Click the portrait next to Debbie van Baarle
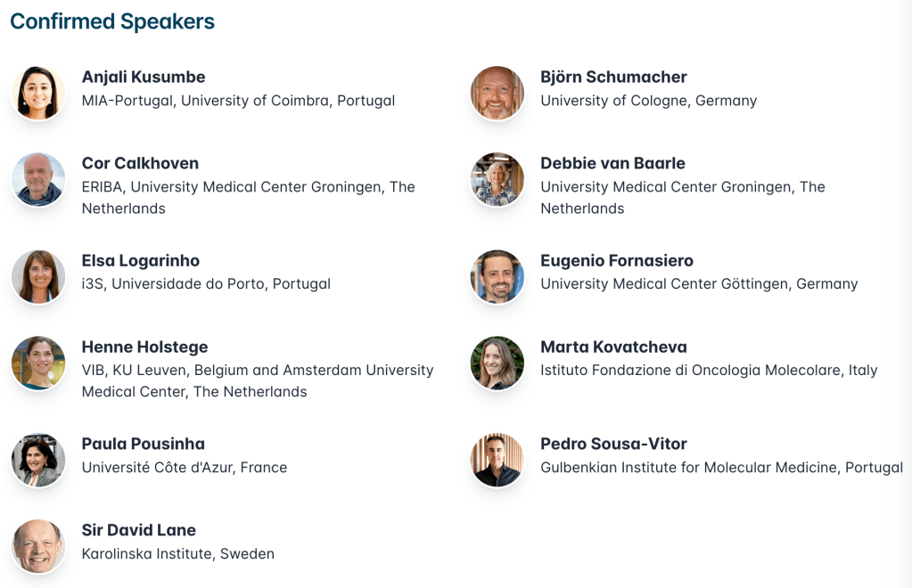The image size is (912, 588). pyautogui.click(x=497, y=179)
